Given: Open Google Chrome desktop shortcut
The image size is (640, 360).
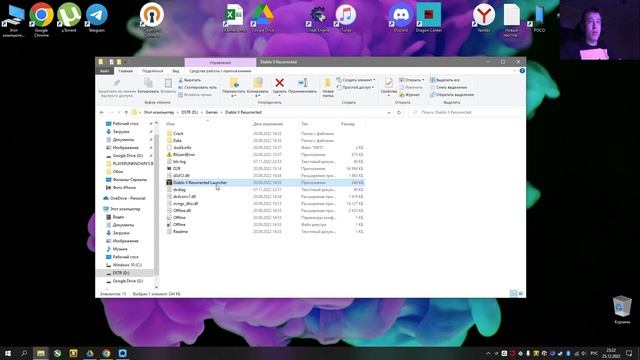Looking at the screenshot, I should pos(41,19).
